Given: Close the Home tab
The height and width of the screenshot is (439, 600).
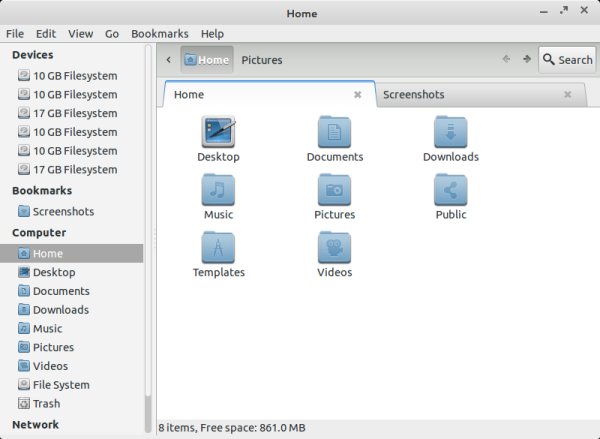Looking at the screenshot, I should (357, 95).
